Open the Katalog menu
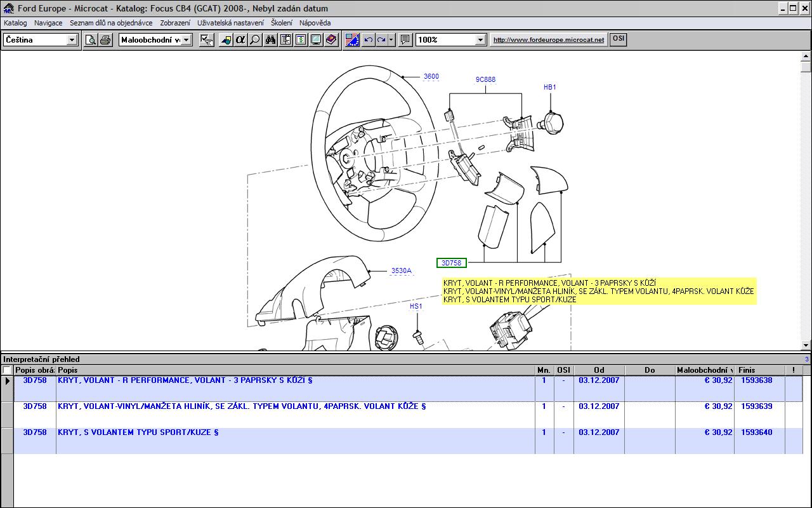 (x=15, y=23)
